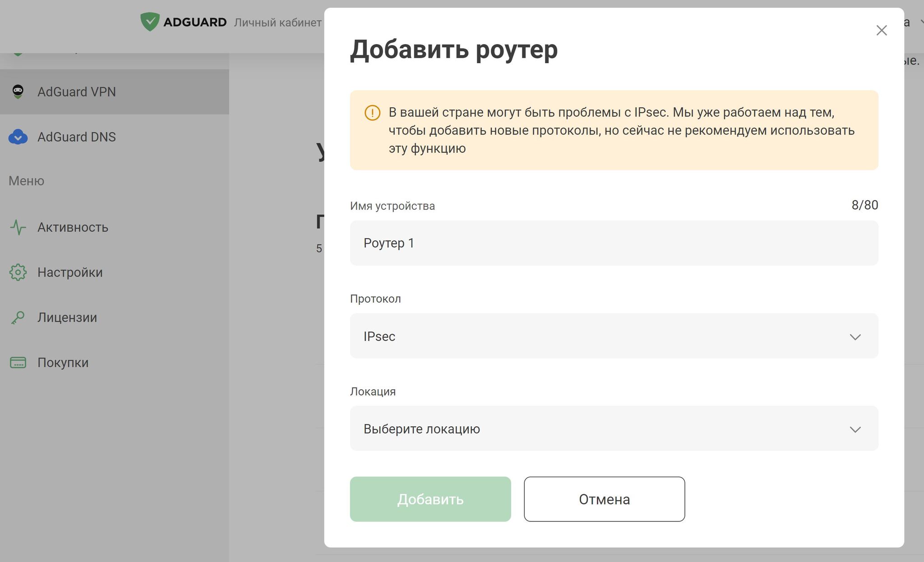This screenshot has height=562, width=924.
Task: Expand the Локация (Location) selector dropdown
Action: pyautogui.click(x=614, y=429)
